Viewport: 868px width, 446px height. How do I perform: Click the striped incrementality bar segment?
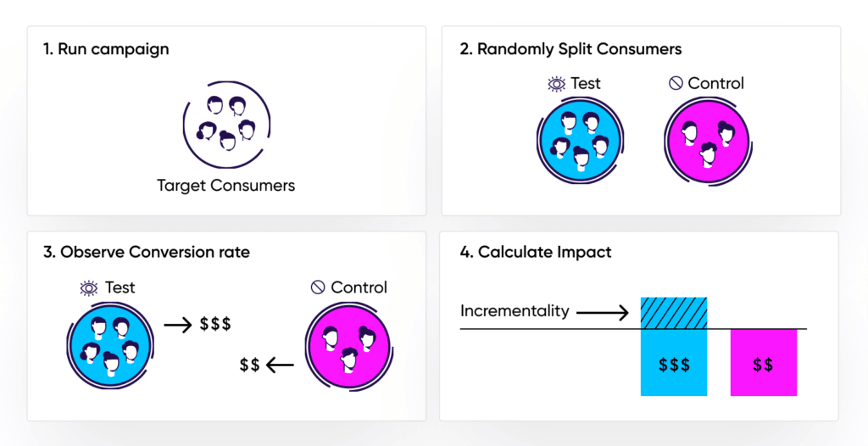tap(674, 313)
